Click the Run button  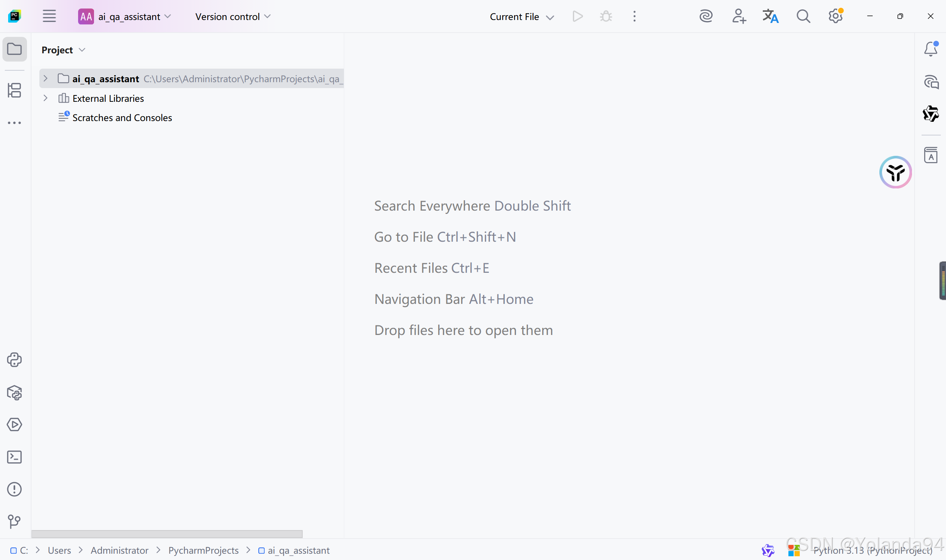(577, 17)
